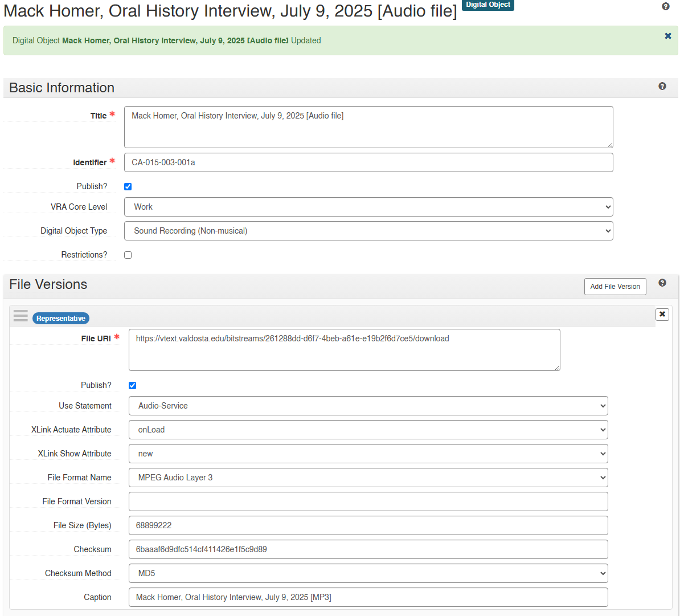Click the File Size (Bytes) label

[83, 525]
